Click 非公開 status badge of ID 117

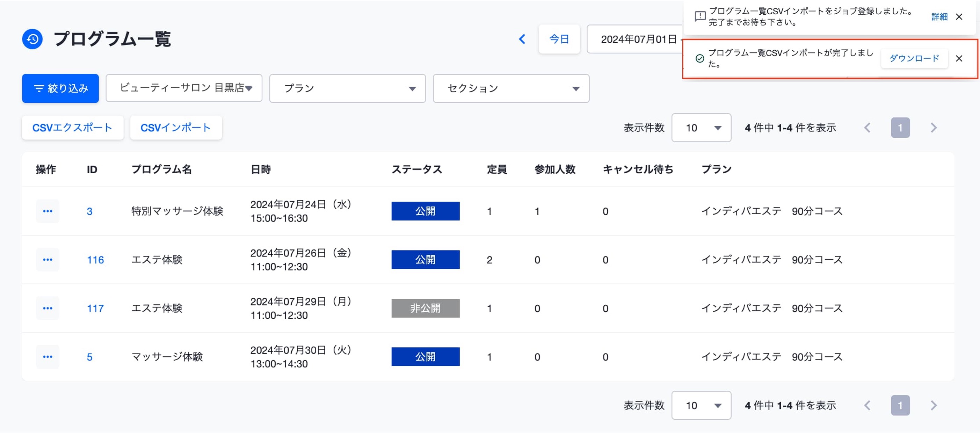pos(425,309)
